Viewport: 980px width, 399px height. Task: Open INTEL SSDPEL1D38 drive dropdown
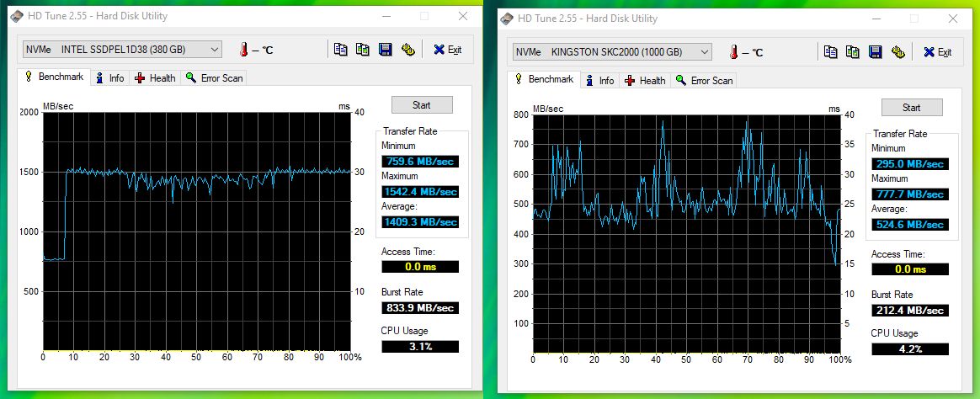pos(122,50)
